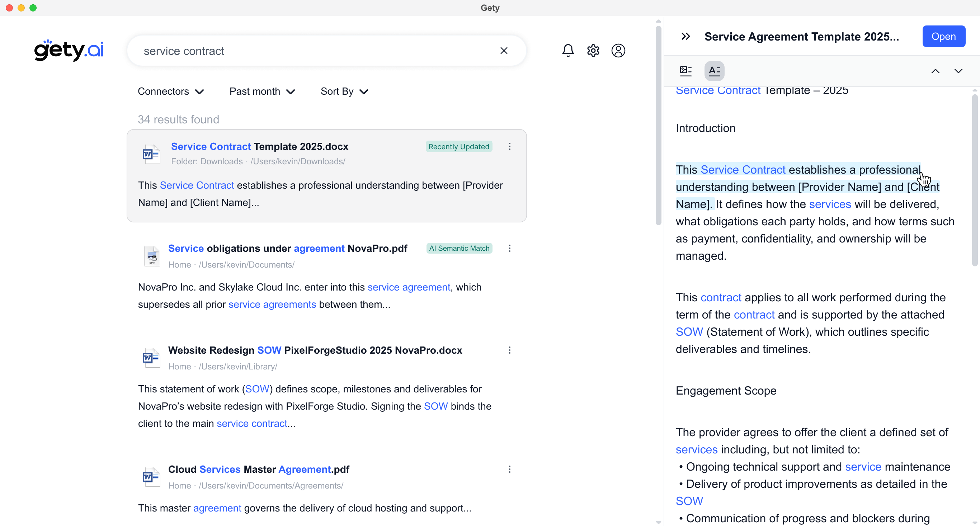The height and width of the screenshot is (528, 980).
Task: Open more options for NovaPro.pdf result
Action: click(x=509, y=249)
